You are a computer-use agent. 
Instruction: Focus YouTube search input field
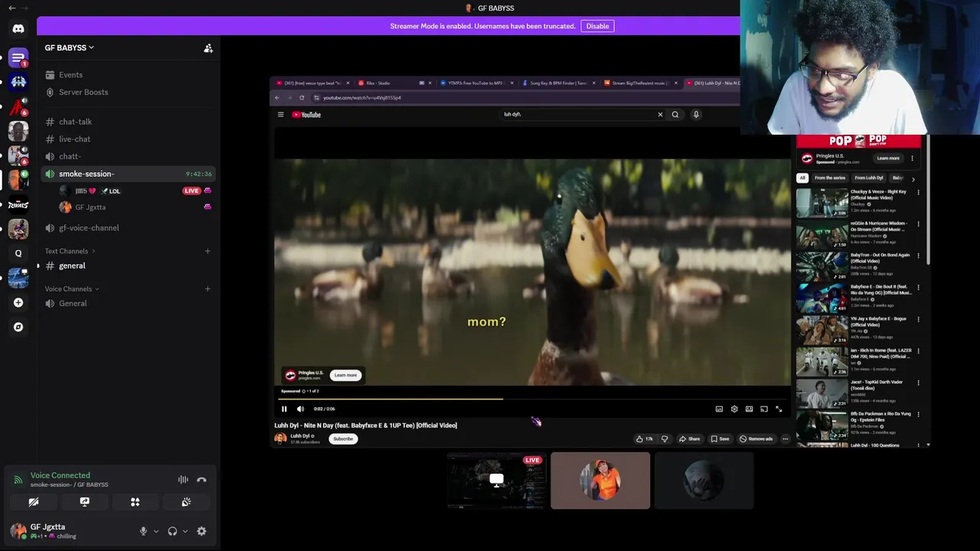tap(578, 115)
